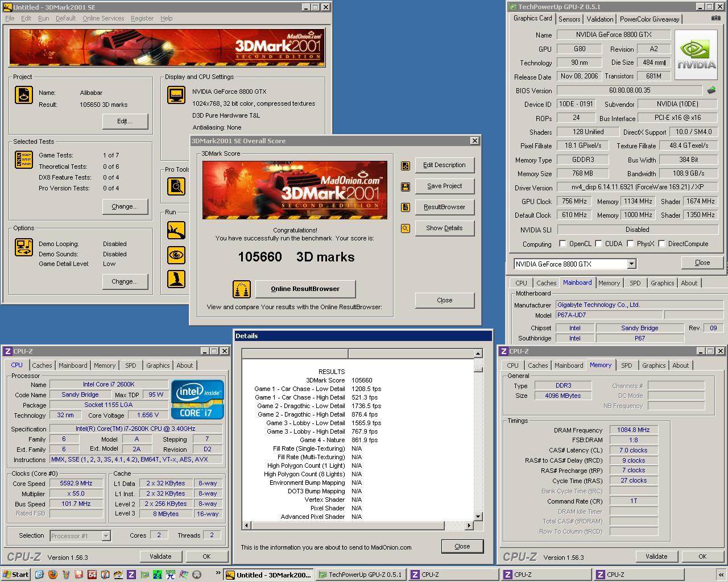Click the Run benchmark car icon
728x582 pixels.
[x=176, y=230]
